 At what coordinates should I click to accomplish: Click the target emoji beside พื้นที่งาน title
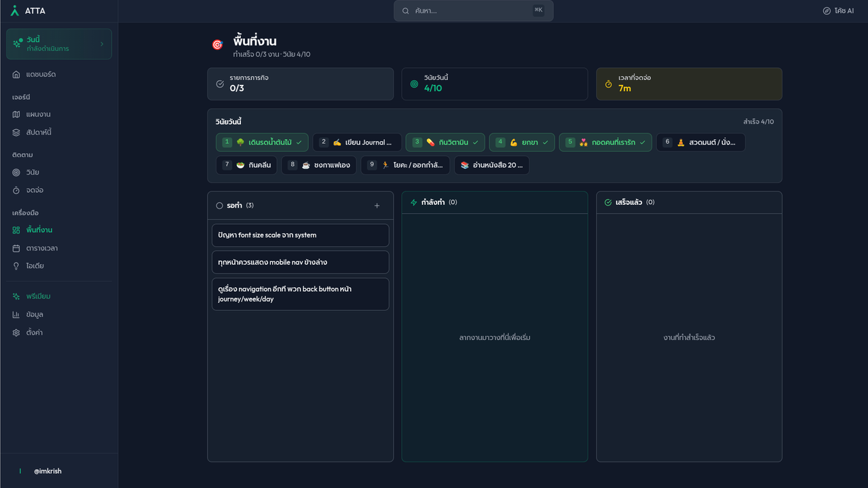tap(217, 45)
